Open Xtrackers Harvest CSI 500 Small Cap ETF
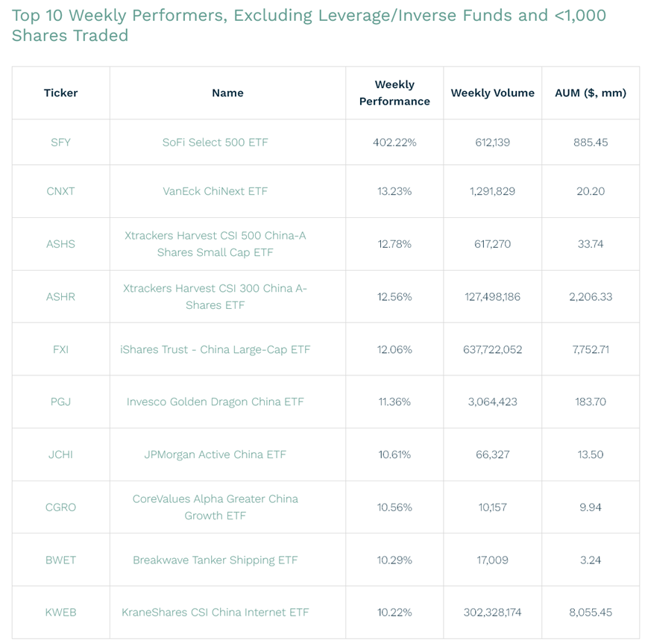This screenshot has height=644, width=645. (x=215, y=244)
